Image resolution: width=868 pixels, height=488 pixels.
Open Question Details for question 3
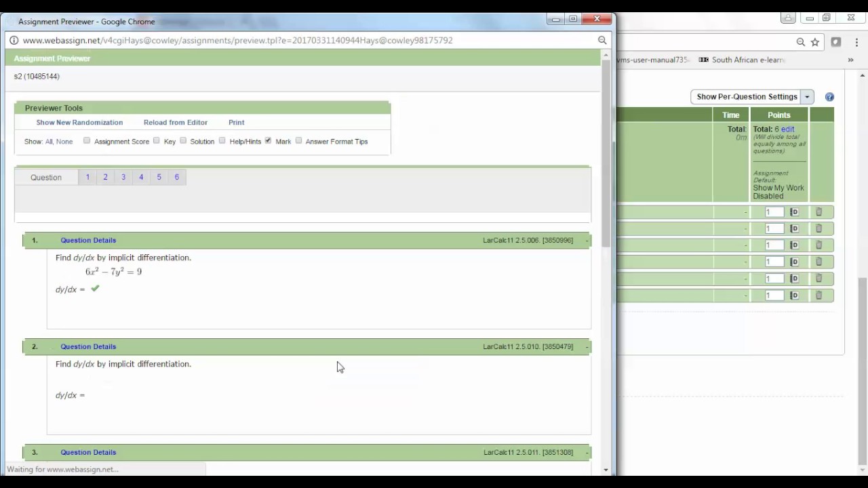[88, 453]
